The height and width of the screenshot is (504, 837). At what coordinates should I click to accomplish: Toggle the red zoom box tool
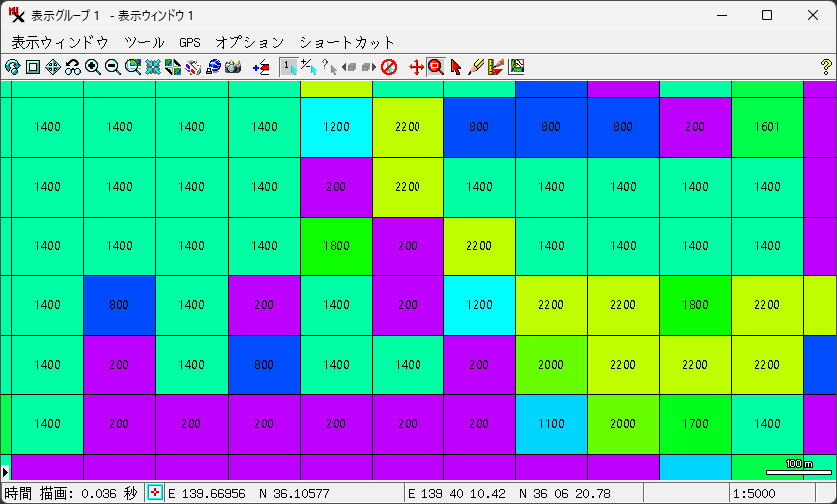pyautogui.click(x=435, y=67)
